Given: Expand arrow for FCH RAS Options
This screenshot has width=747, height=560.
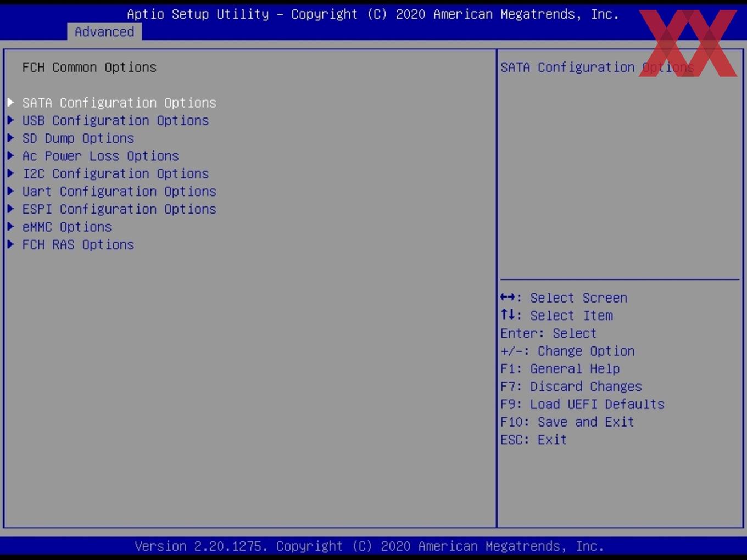Looking at the screenshot, I should click(10, 244).
